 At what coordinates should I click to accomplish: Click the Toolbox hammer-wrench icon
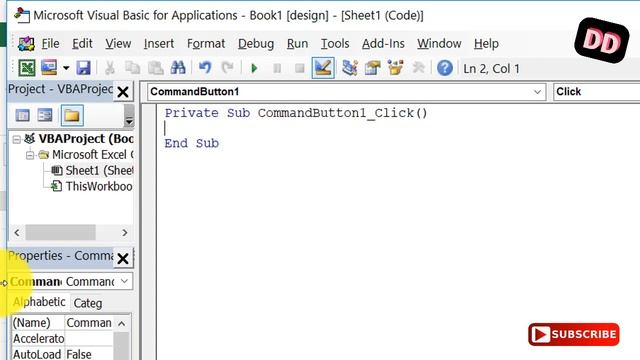418,68
